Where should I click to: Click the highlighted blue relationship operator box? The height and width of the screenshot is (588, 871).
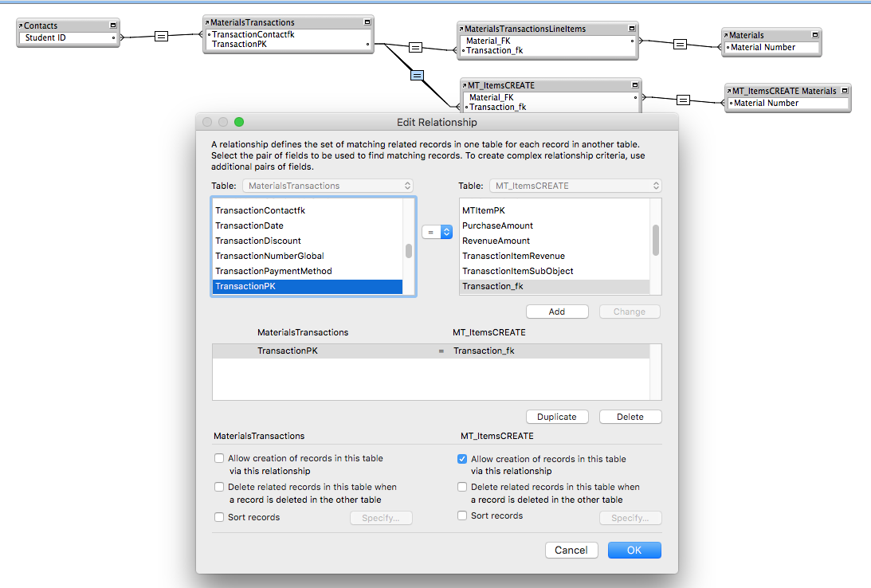pos(417,75)
